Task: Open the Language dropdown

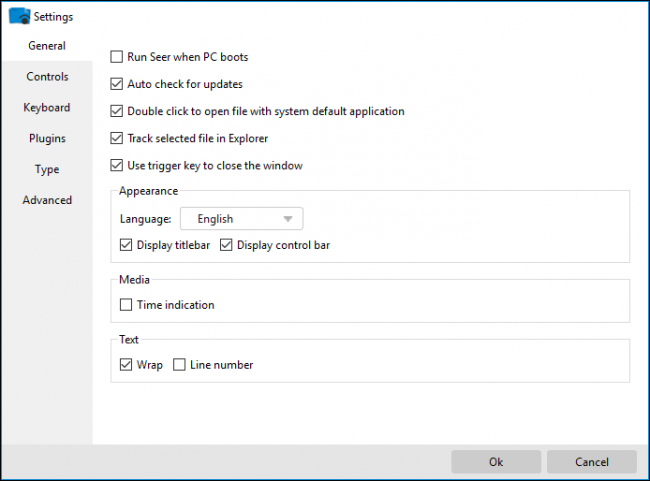Action: pyautogui.click(x=241, y=219)
